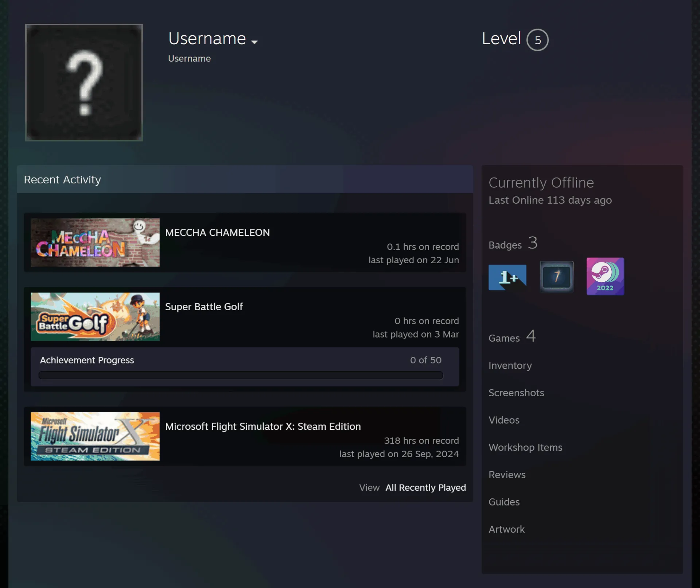700x588 pixels.
Task: Click 'last played on 3 Mar' text
Action: tap(416, 335)
